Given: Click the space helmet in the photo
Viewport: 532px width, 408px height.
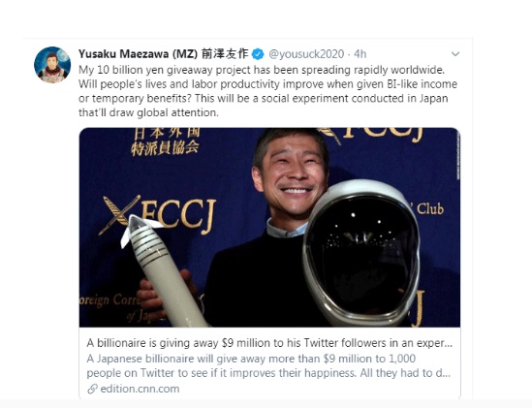Looking at the screenshot, I should [x=362, y=253].
